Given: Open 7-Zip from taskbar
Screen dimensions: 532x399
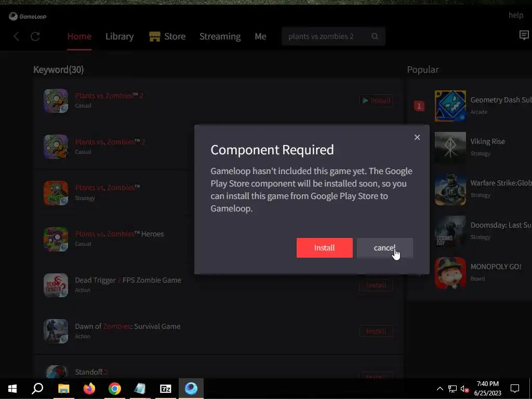Looking at the screenshot, I should point(166,389).
